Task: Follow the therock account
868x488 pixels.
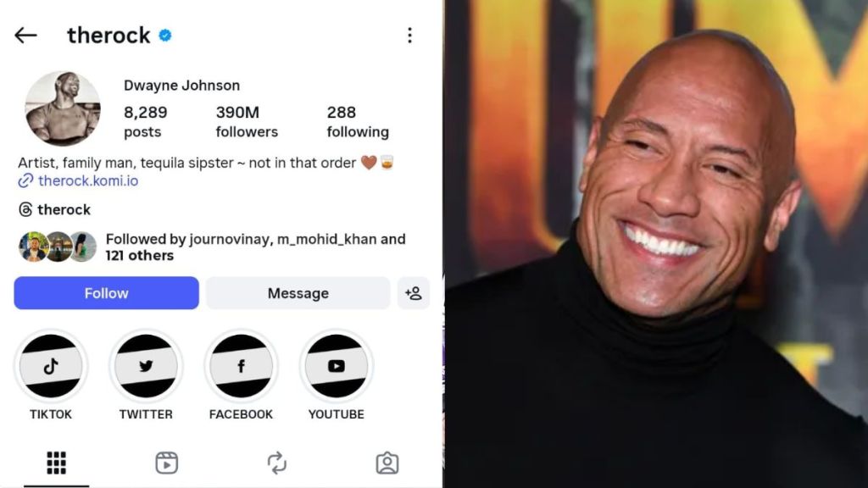Action: tap(106, 293)
